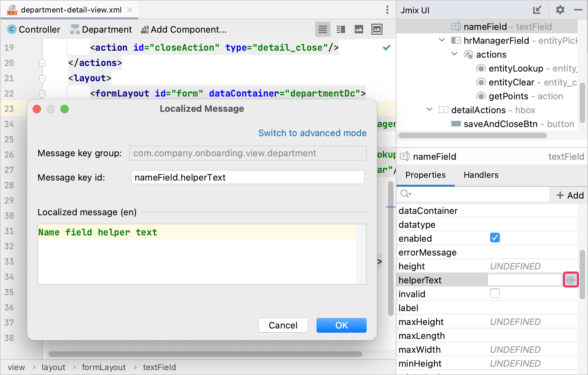Screen dimensions: 588x375
Task: Click the hide Jmix UI panel icon
Action: pyautogui.click(x=537, y=10)
